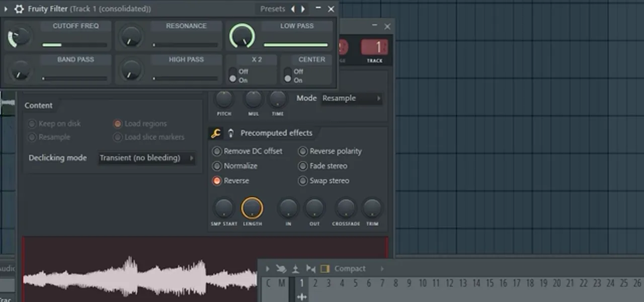Image resolution: width=644 pixels, height=302 pixels.
Task: Click the Resonance knob
Action: tap(131, 37)
